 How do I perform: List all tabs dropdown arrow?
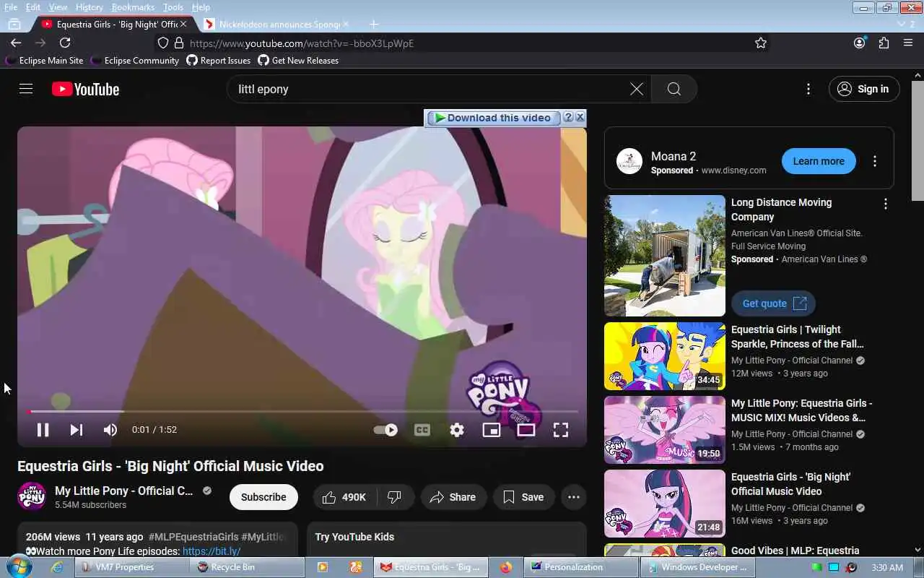point(901,24)
